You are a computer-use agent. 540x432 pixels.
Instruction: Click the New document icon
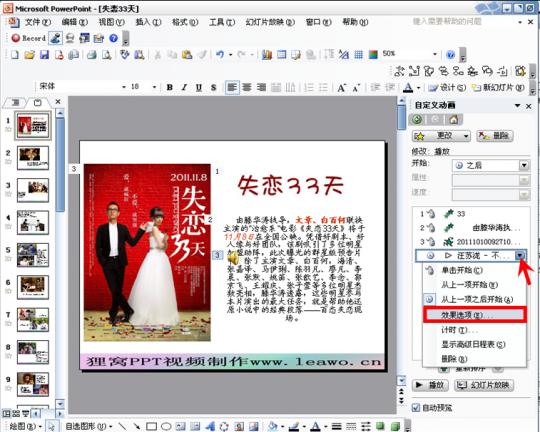(x=14, y=54)
